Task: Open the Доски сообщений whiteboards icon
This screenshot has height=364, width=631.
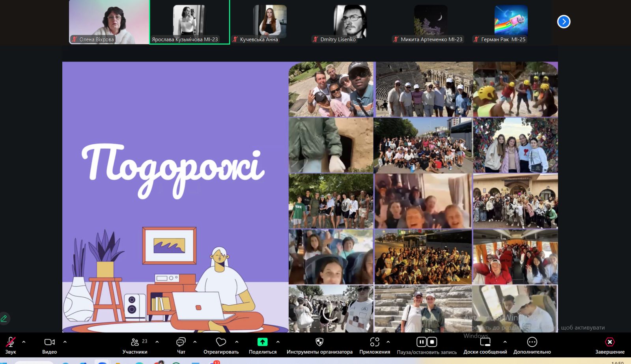Action: point(485,342)
